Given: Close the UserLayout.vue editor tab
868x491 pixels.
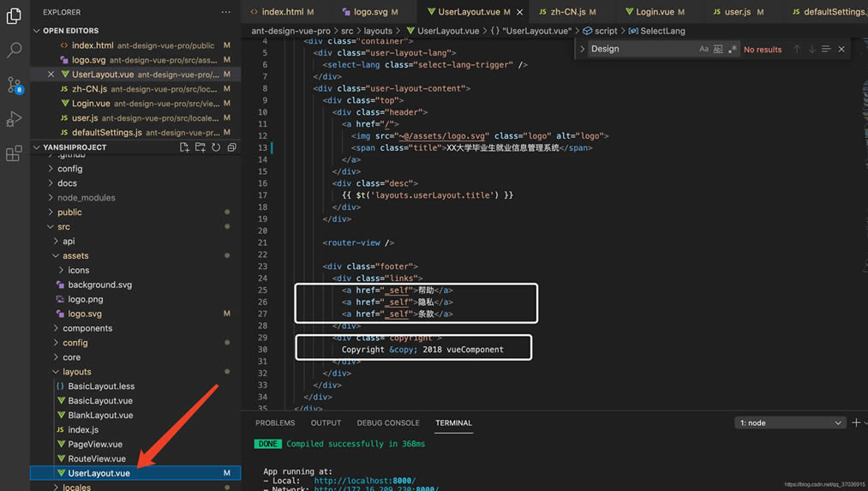Looking at the screenshot, I should click(x=520, y=12).
